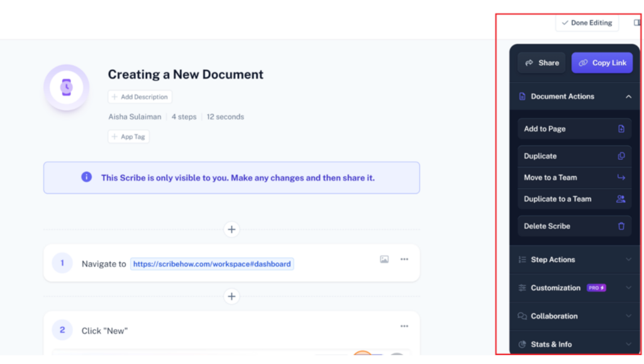Click the Move to a Team arrow icon
The width and height of the screenshot is (644, 364).
point(621,178)
